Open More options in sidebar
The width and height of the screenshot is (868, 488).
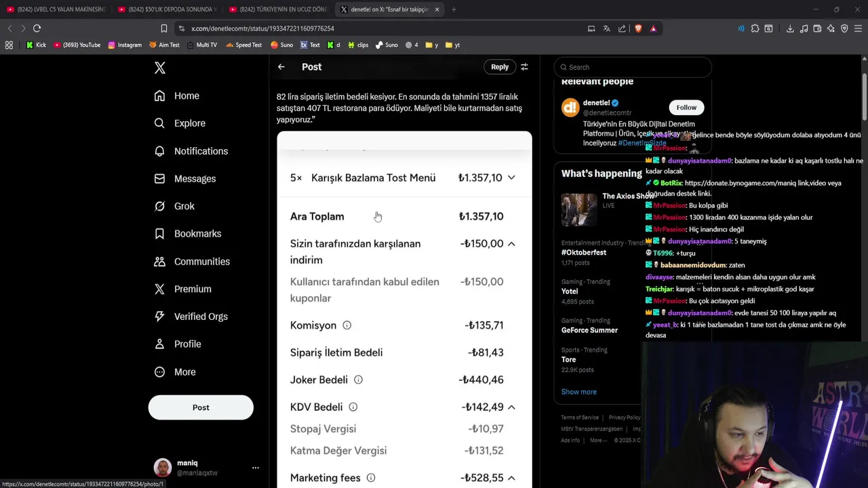tap(175, 372)
